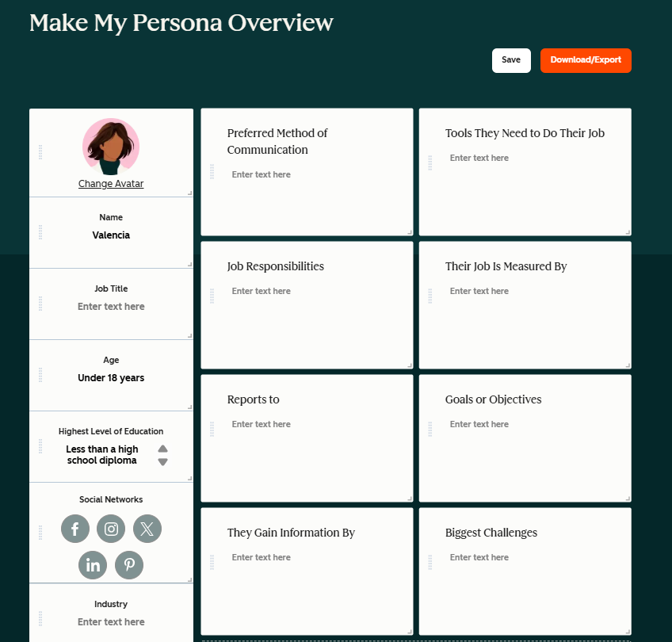Screen dimensions: 672x642
Task: Open the Age selection field
Action: (x=111, y=378)
